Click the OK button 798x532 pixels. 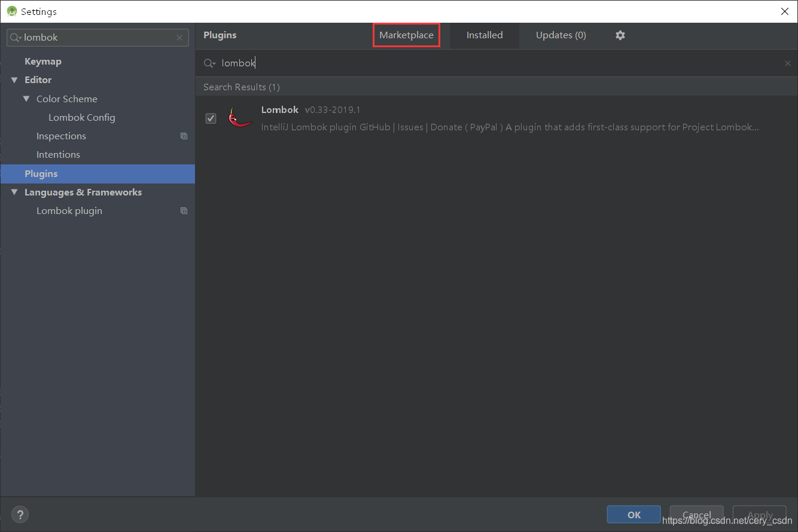point(634,515)
